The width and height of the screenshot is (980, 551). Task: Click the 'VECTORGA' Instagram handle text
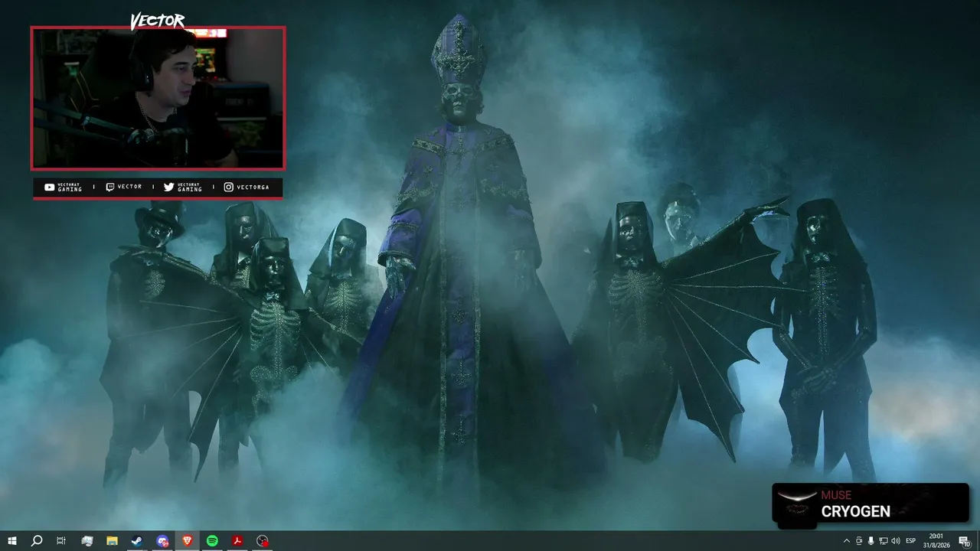click(x=253, y=187)
